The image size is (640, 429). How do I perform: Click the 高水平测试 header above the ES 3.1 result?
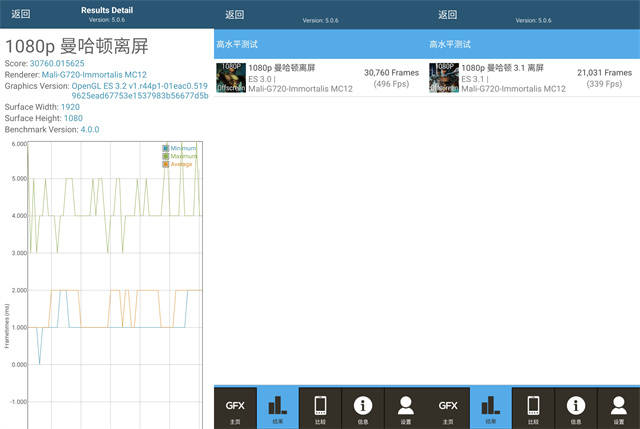450,44
